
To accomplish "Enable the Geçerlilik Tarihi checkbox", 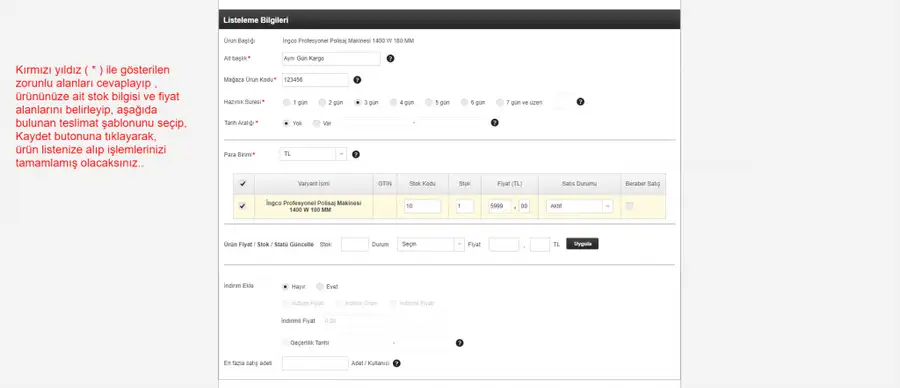I will tap(285, 343).
